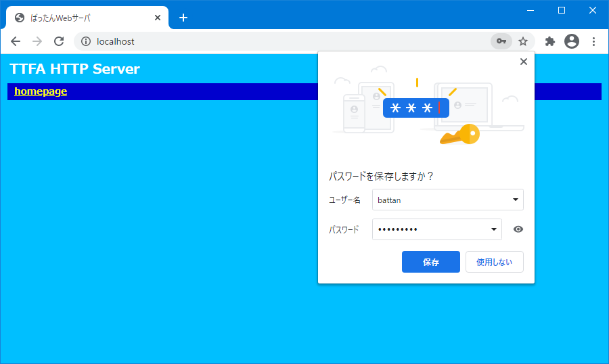The width and height of the screenshot is (609, 364).
Task: Dismiss the save password popup
Action: 524,62
